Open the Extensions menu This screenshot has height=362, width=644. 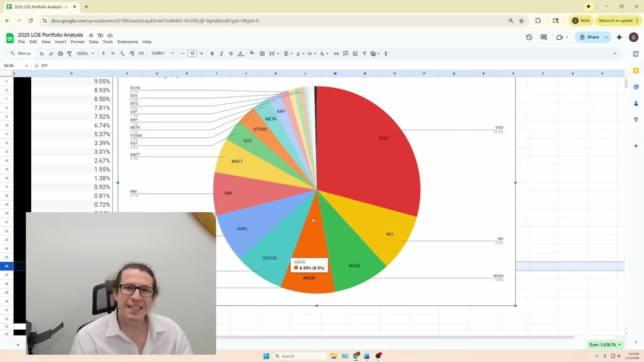tap(128, 42)
